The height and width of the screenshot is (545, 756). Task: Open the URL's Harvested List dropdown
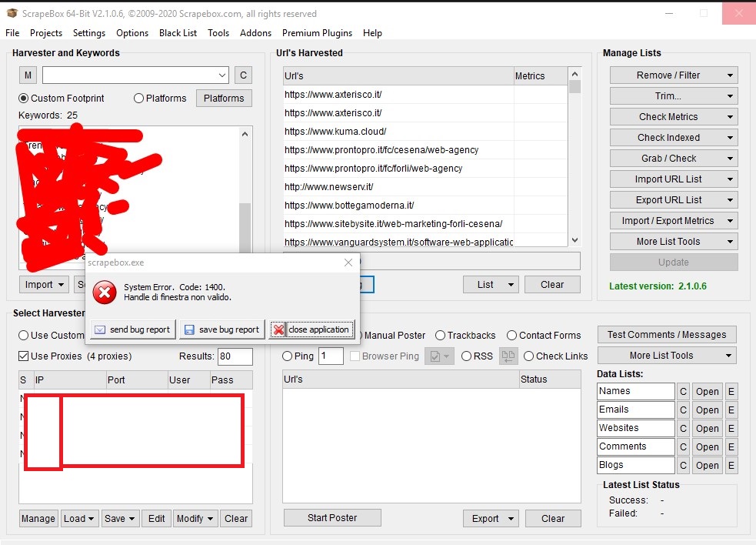point(491,285)
